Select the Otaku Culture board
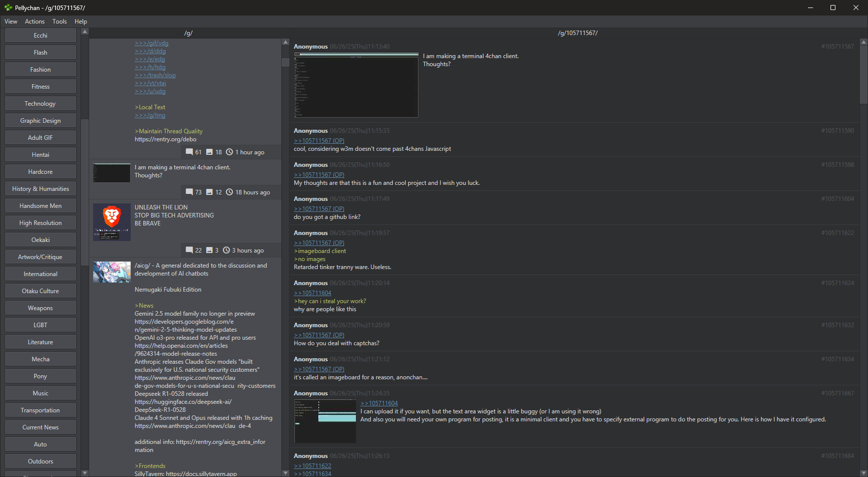 (x=41, y=291)
